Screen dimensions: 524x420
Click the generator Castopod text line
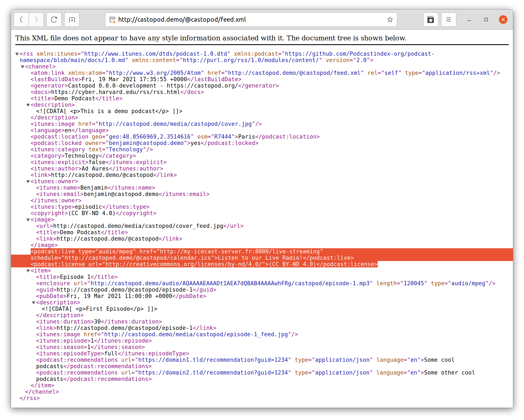click(155, 86)
